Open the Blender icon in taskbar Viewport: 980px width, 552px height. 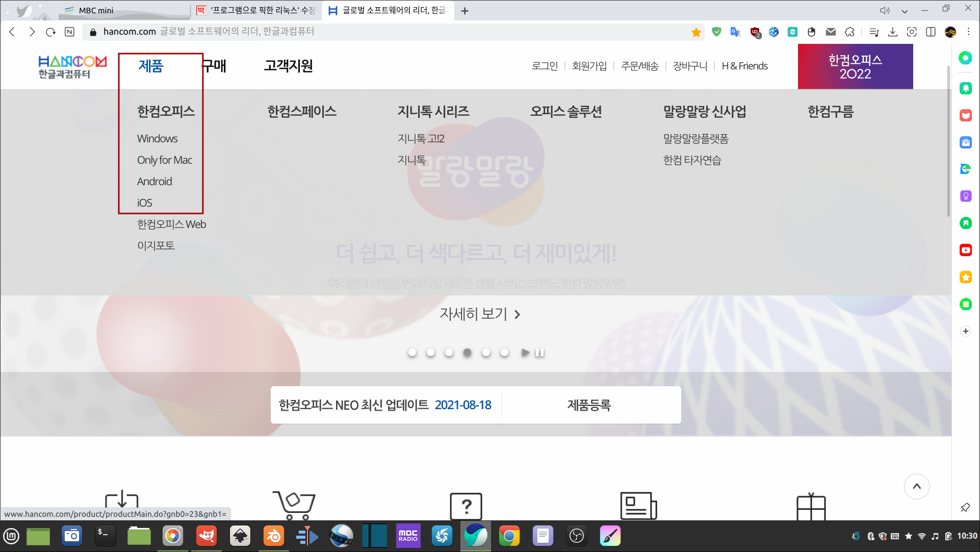coord(274,536)
